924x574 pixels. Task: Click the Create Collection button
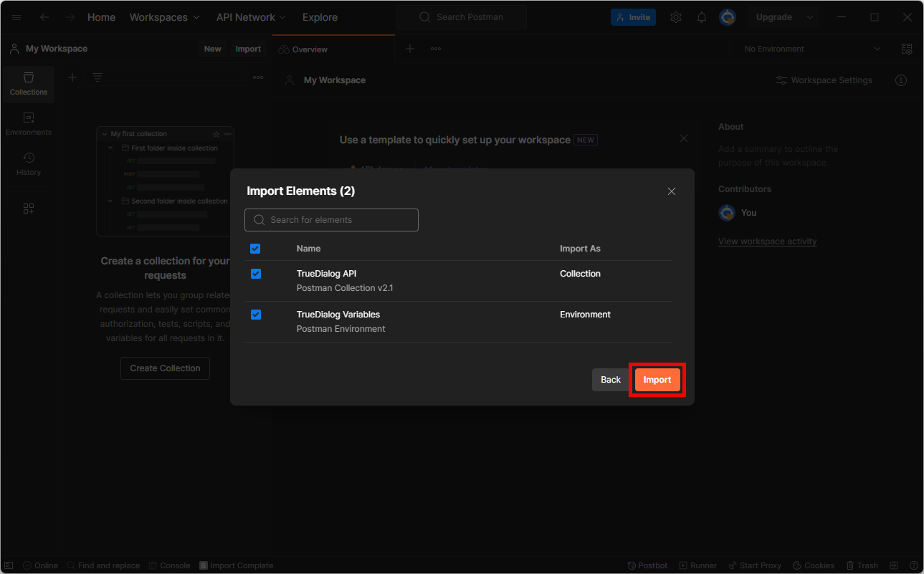165,368
